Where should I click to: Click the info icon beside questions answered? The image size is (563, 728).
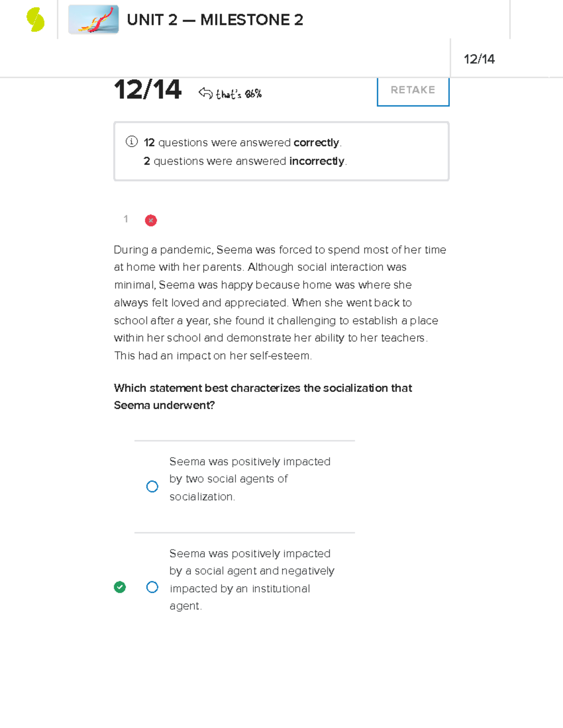[x=131, y=142]
